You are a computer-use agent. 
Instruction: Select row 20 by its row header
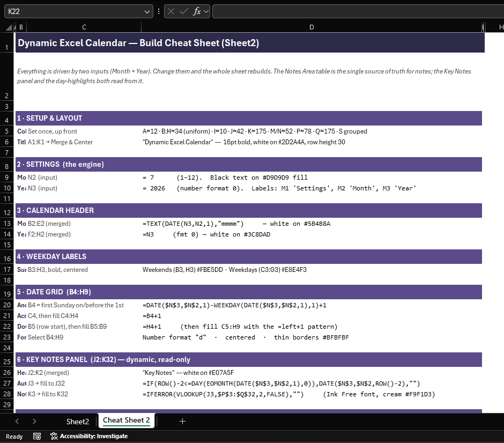[7, 305]
